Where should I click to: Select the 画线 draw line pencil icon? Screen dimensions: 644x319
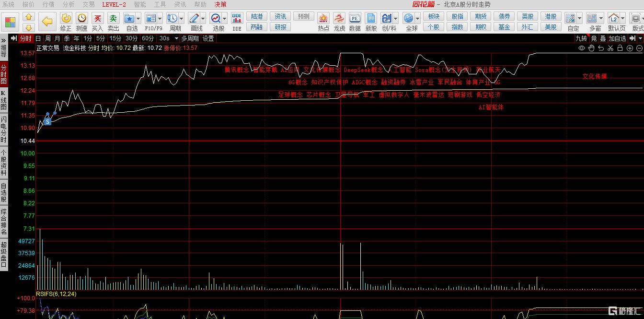(194, 18)
